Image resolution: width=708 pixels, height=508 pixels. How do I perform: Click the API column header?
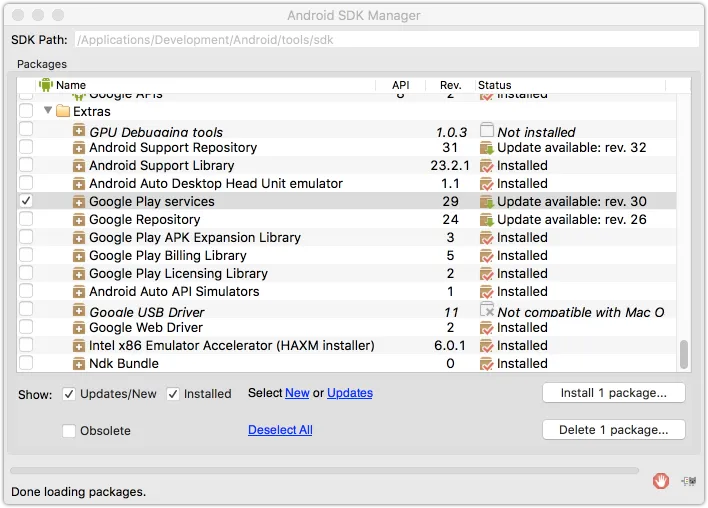tap(401, 85)
